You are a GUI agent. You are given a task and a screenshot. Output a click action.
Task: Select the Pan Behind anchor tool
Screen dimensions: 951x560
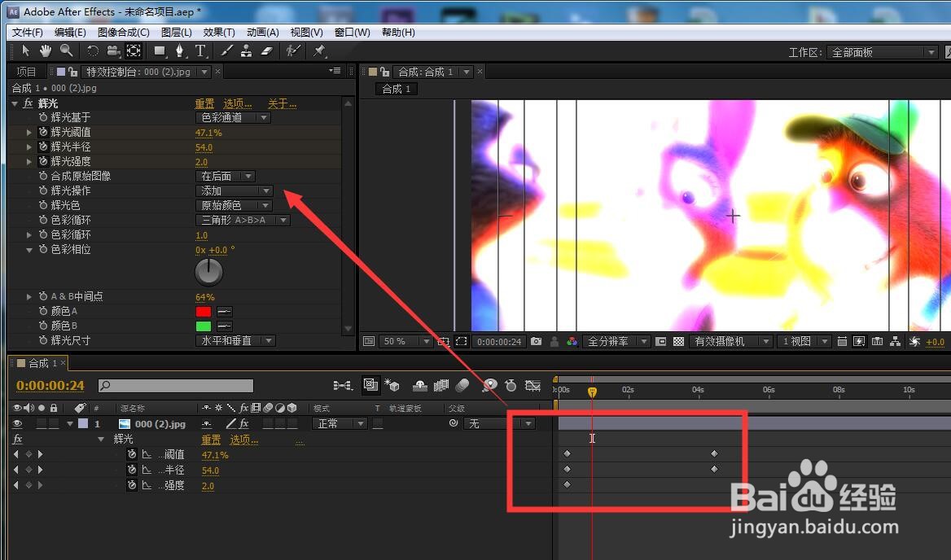tap(134, 51)
